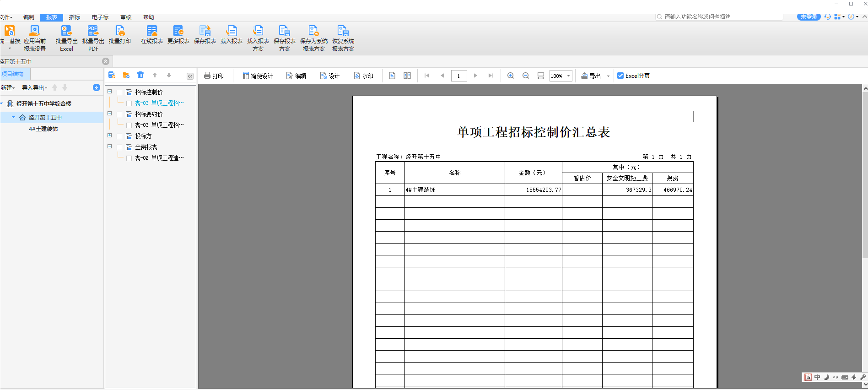Collapse the 招标要约价 tree node
Screen dimensions: 868x390
click(x=110, y=114)
